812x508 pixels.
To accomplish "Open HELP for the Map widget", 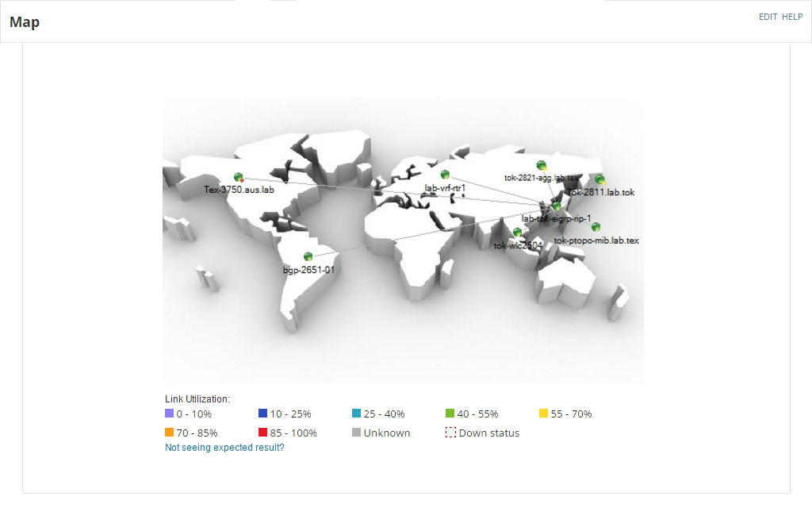I will coord(792,17).
